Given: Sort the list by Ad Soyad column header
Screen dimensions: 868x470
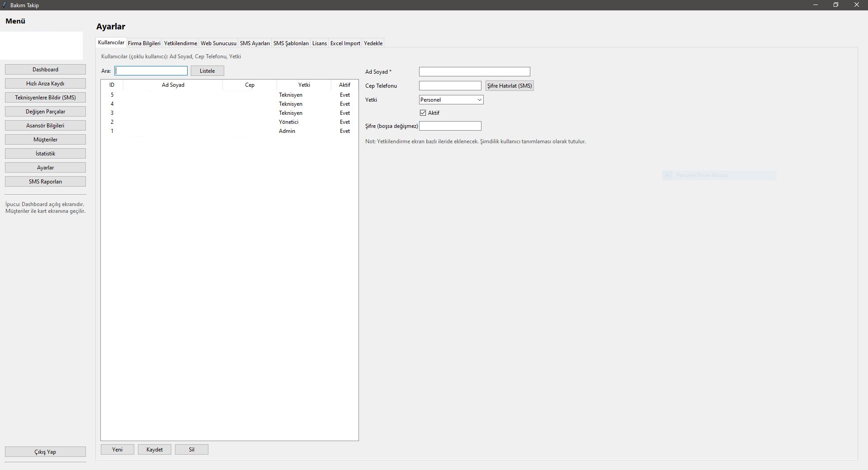Looking at the screenshot, I should click(173, 85).
